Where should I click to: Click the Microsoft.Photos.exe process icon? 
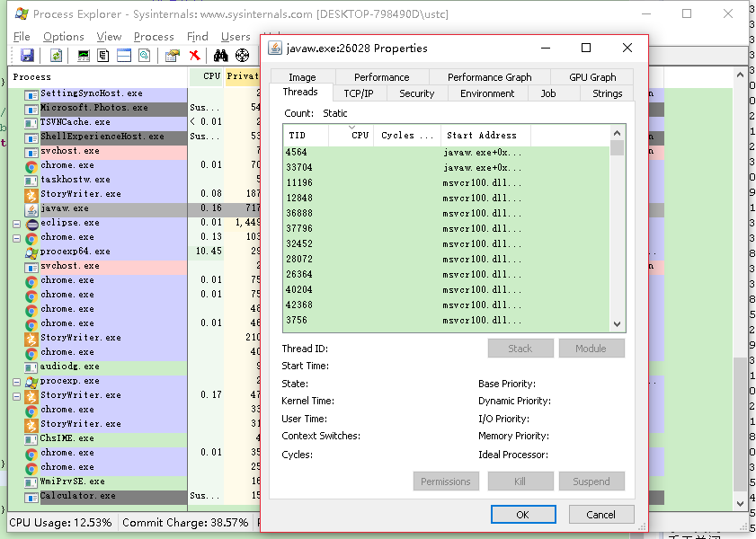(31, 110)
